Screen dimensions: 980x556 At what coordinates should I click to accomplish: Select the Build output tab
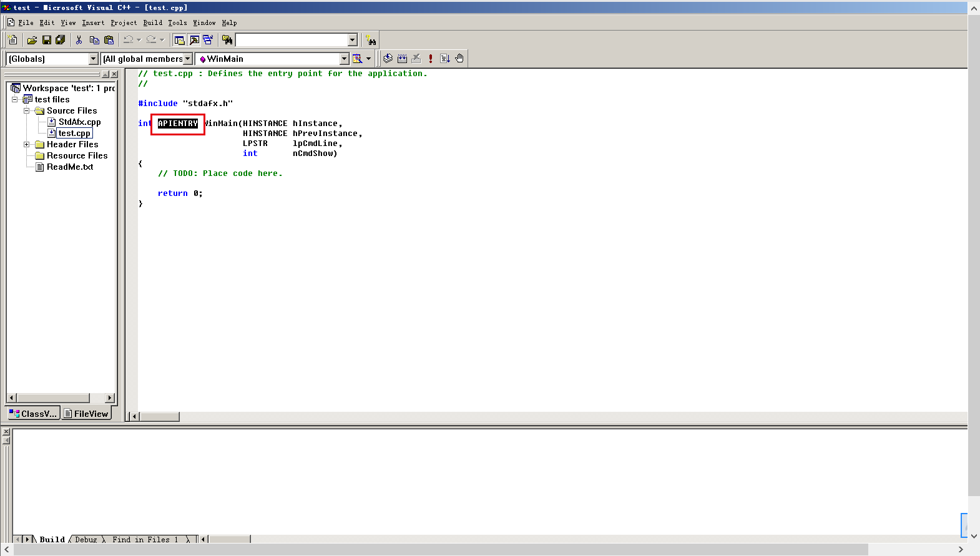52,539
